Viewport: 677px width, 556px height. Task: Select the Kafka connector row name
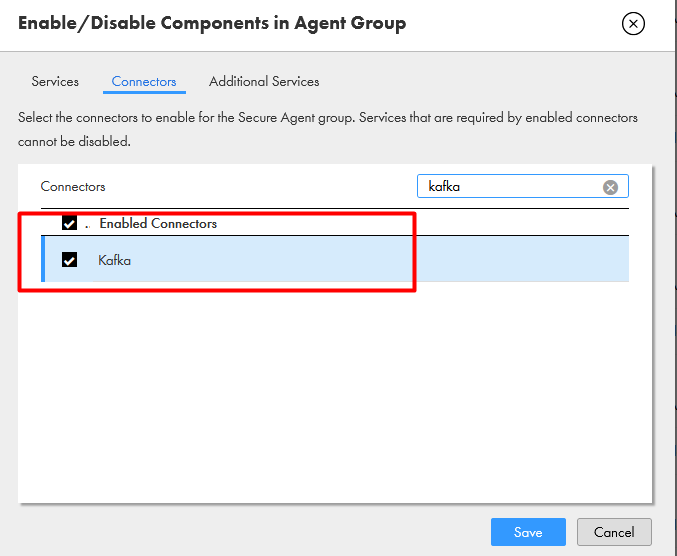[114, 260]
